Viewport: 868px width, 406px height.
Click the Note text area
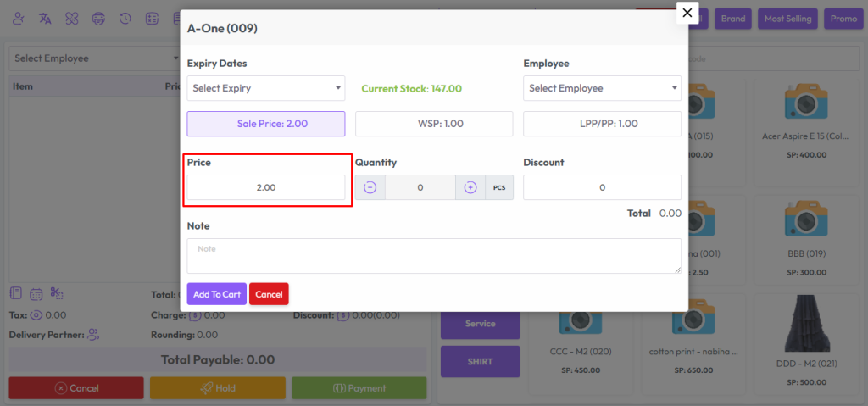pos(433,255)
